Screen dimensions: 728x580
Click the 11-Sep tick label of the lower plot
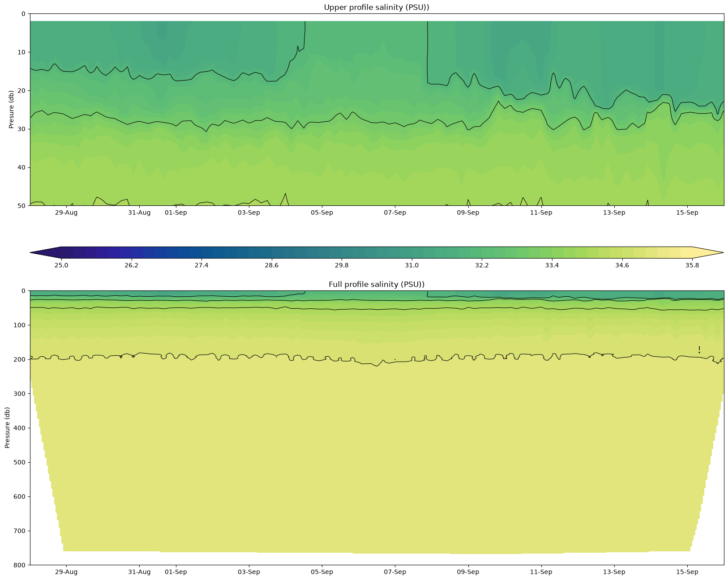click(541, 572)
